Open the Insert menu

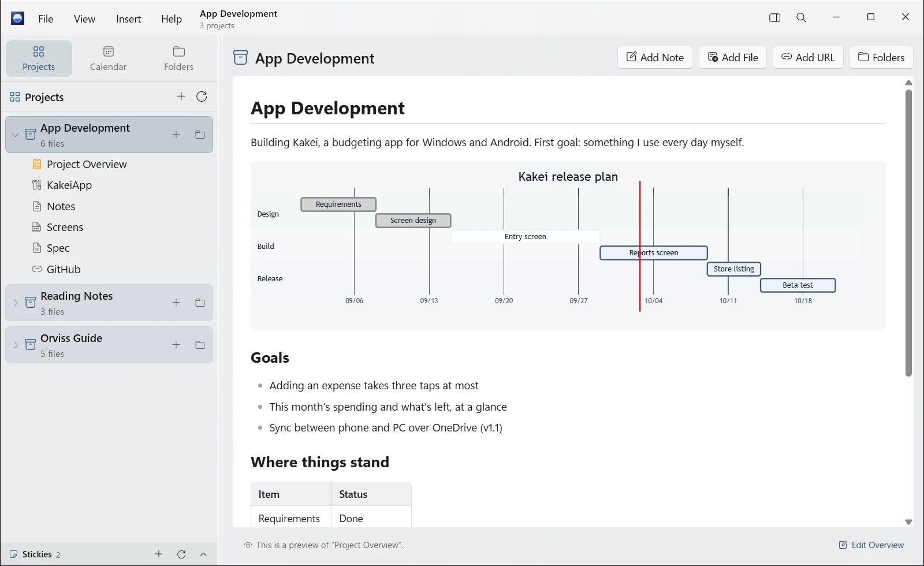point(128,19)
